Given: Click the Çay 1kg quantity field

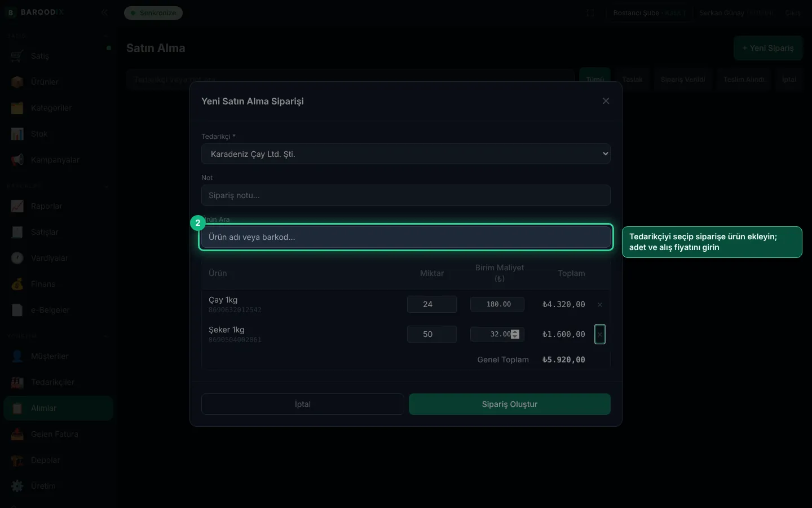Looking at the screenshot, I should click(x=432, y=304).
